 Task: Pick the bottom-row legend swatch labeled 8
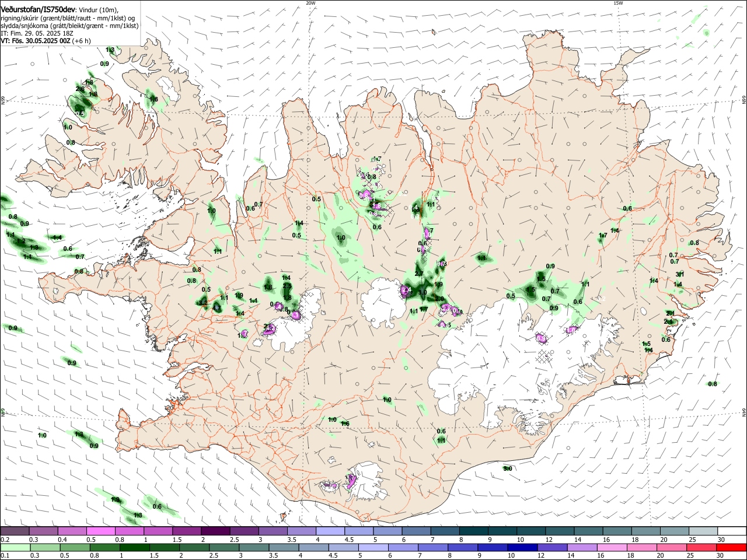coord(462,547)
